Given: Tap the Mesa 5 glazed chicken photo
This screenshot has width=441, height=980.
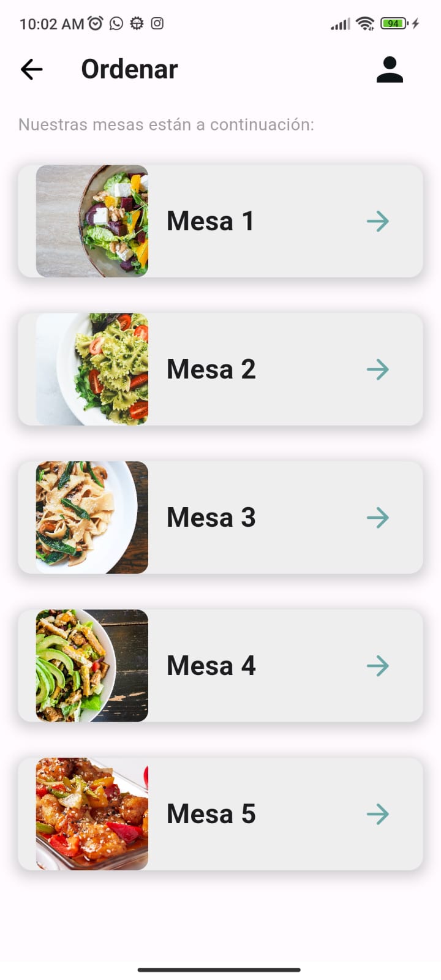Looking at the screenshot, I should [x=92, y=814].
